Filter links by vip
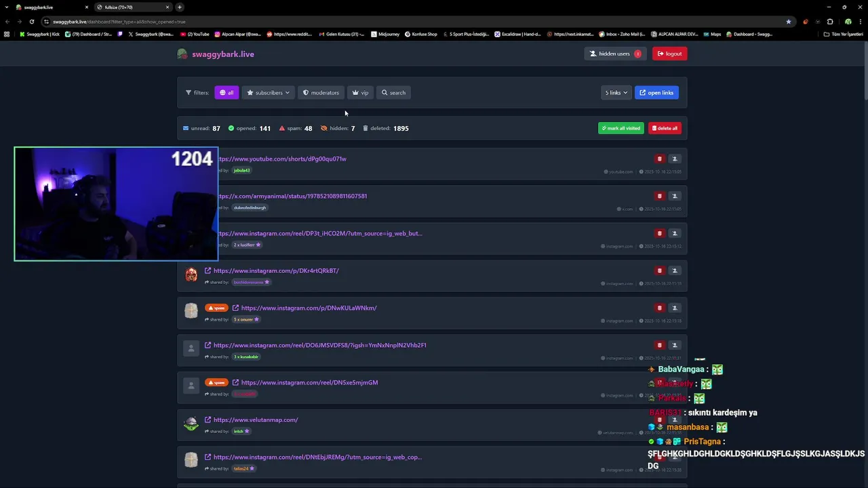 click(360, 93)
